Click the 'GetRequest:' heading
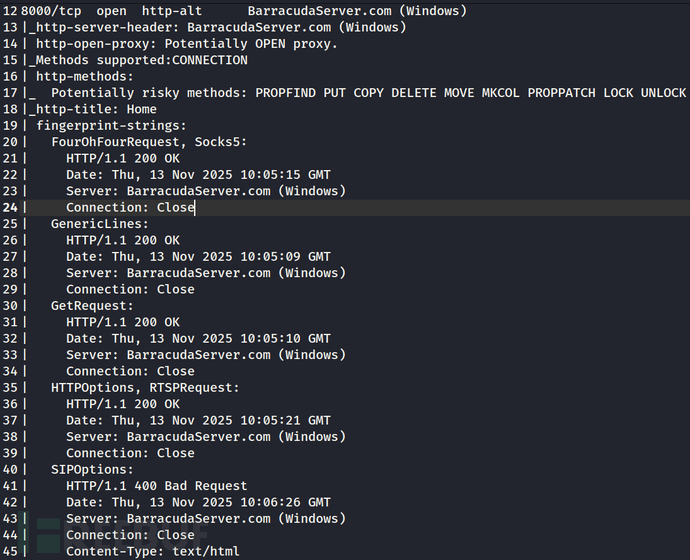 click(92, 306)
